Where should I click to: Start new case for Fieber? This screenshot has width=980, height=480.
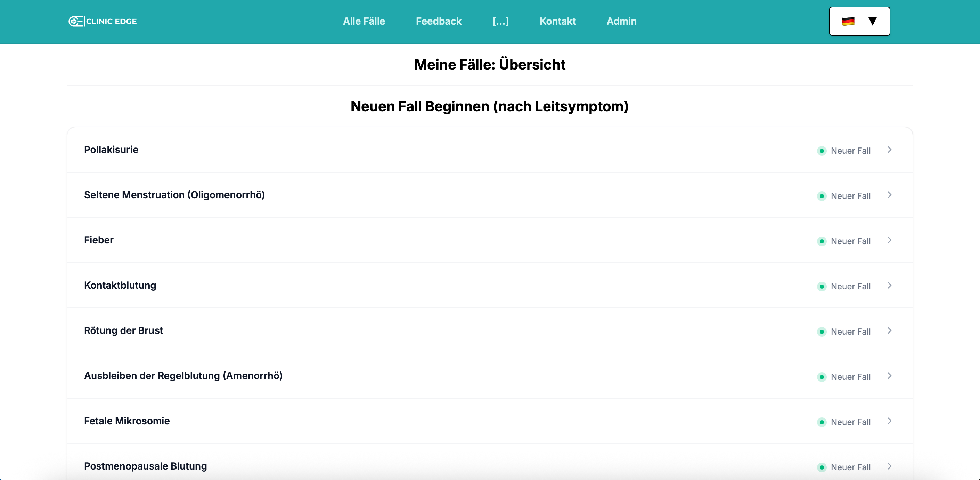click(x=850, y=241)
